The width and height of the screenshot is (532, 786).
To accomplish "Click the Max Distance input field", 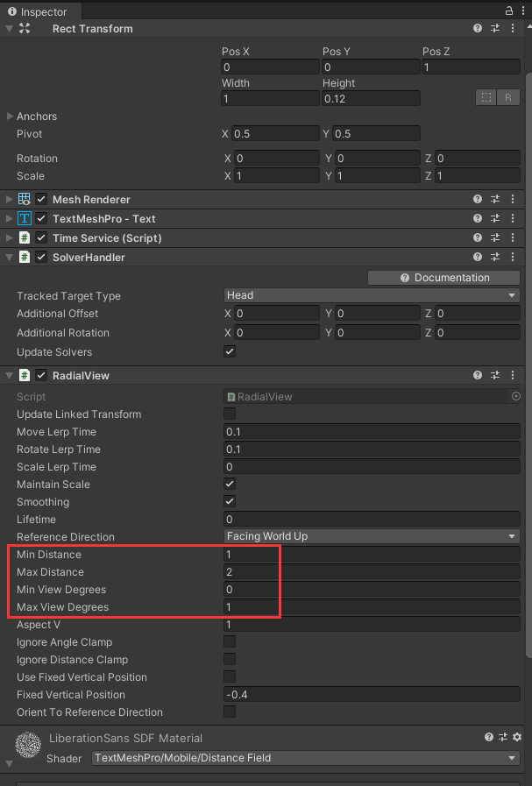I will click(x=372, y=572).
